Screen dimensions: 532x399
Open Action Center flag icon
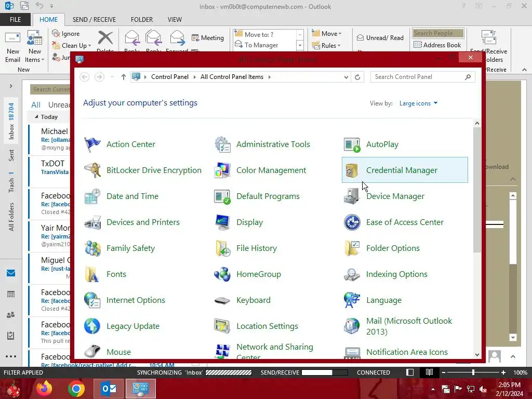[92, 144]
